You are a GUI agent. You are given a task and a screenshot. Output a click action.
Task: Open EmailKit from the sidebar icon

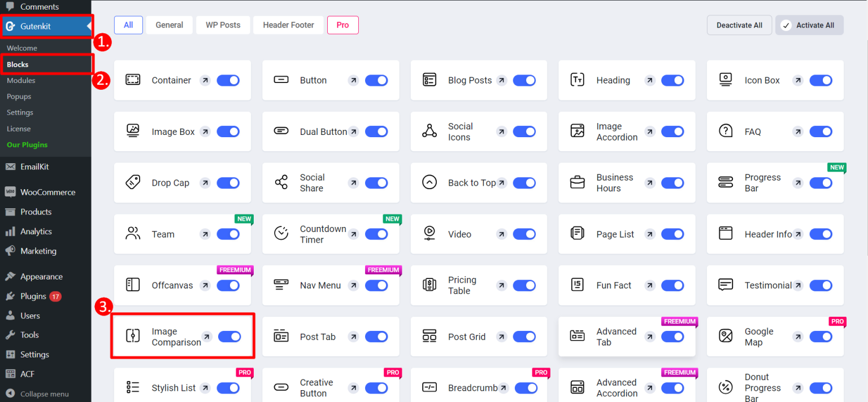(9, 166)
